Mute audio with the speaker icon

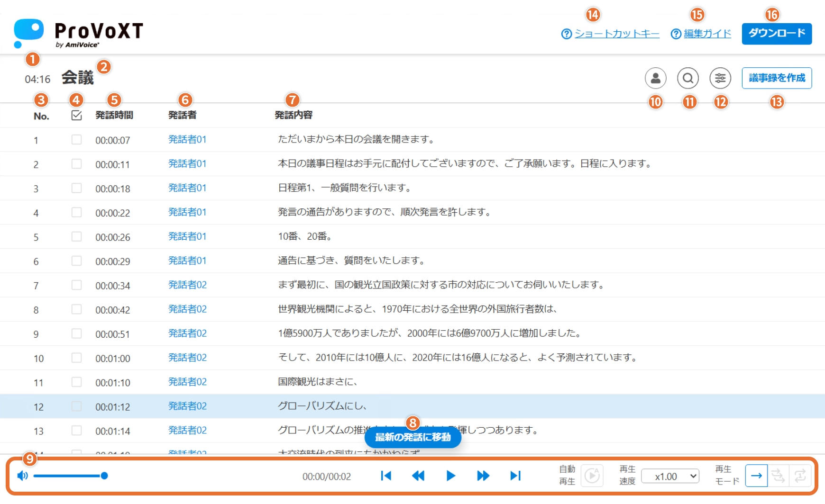[22, 476]
